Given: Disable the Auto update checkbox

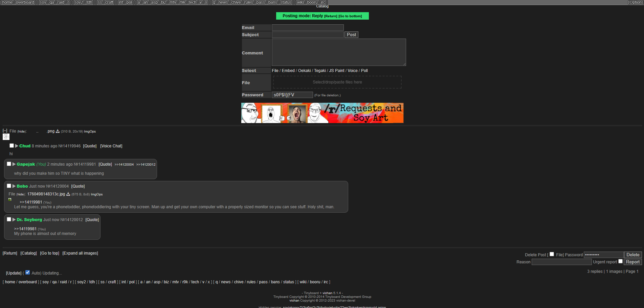Looking at the screenshot, I should coord(28,273).
